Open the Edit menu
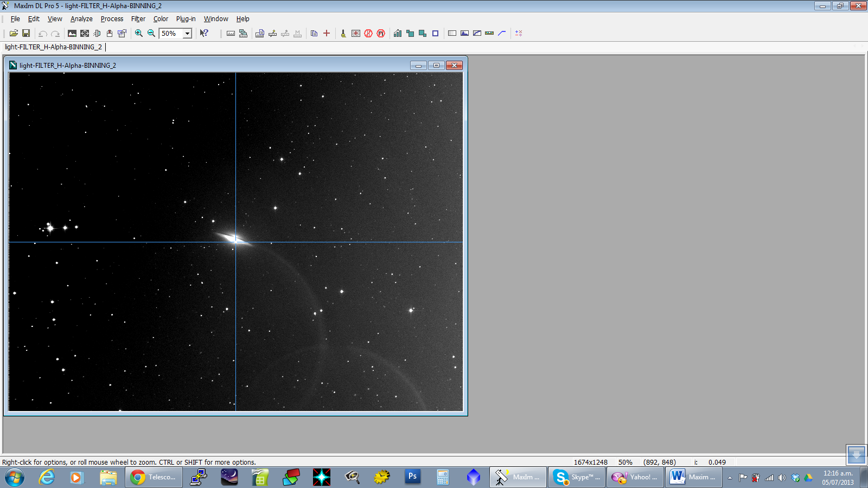 (x=34, y=18)
